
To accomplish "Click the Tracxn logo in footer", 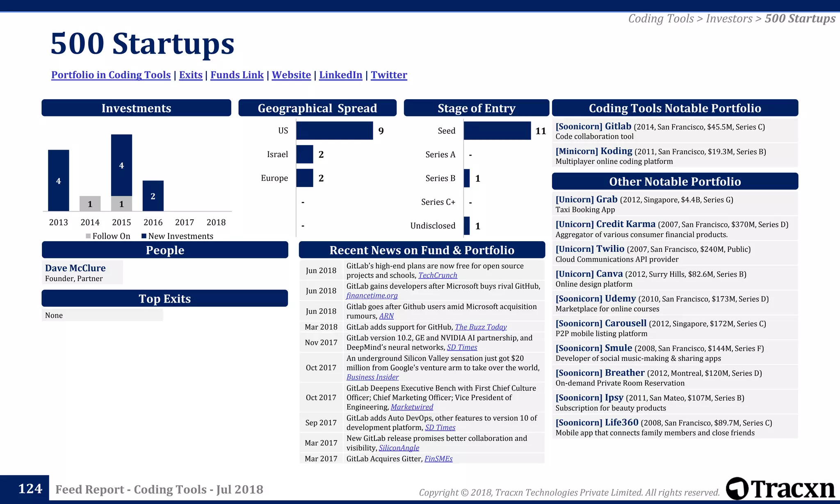I will click(x=780, y=488).
